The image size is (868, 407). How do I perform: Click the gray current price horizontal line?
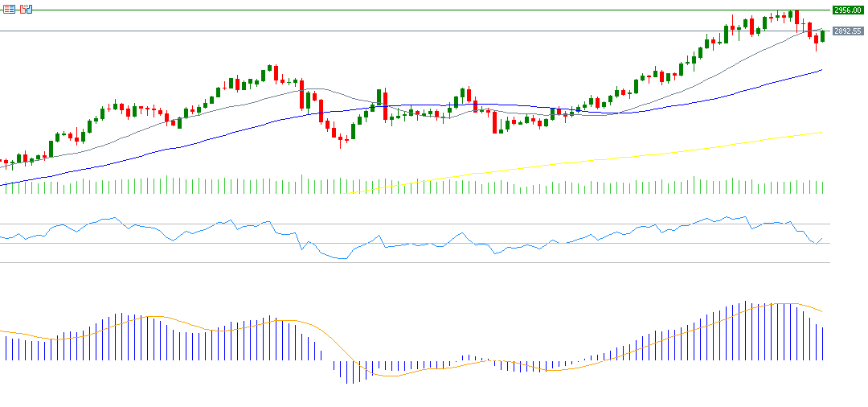402,31
